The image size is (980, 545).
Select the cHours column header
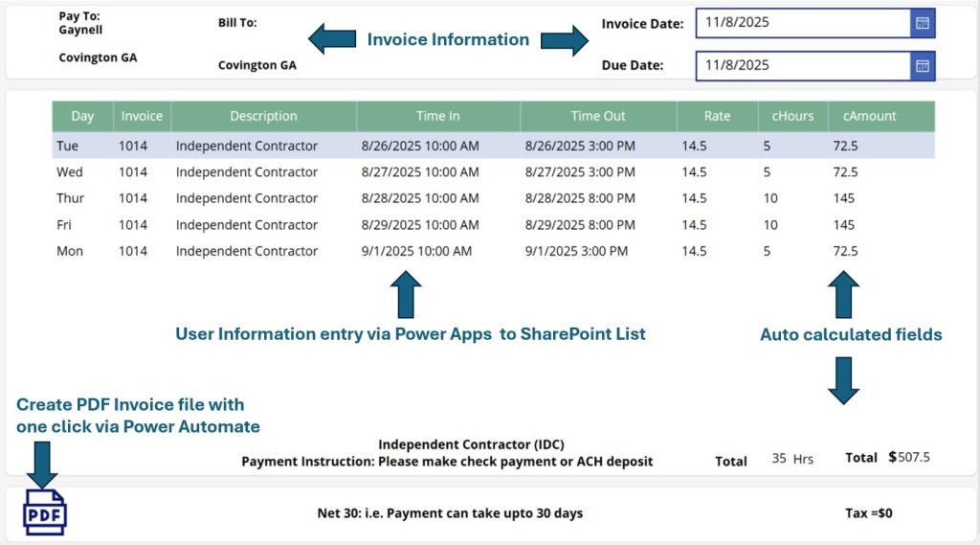click(793, 117)
